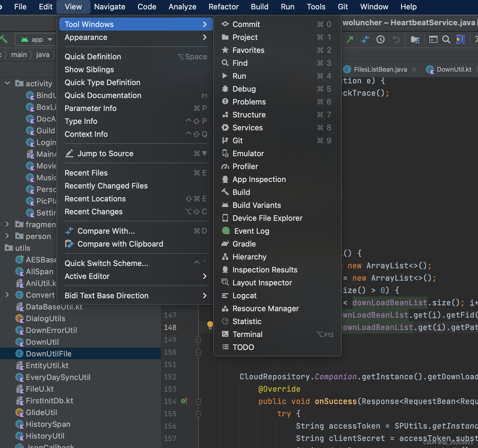Click the Git push green arrow icon
Image resolution: width=478 pixels, height=448 pixels.
click(x=350, y=39)
